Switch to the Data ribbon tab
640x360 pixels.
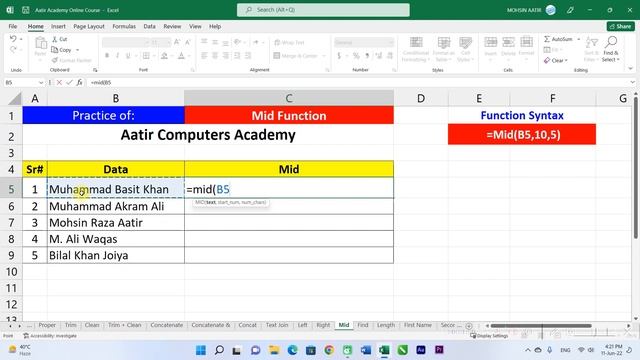(149, 27)
